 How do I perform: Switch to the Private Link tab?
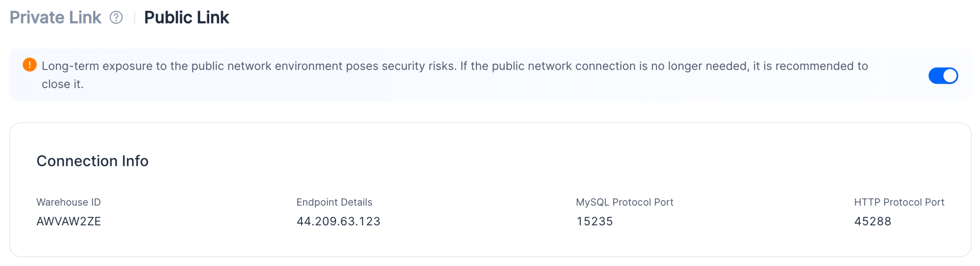pyautogui.click(x=55, y=18)
